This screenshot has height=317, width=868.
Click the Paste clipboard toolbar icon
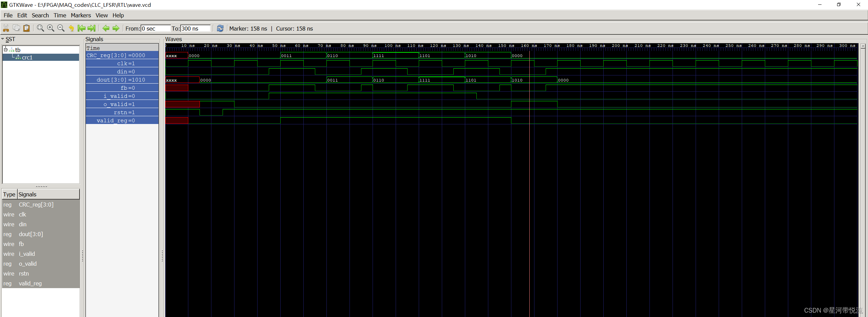pyautogui.click(x=26, y=28)
